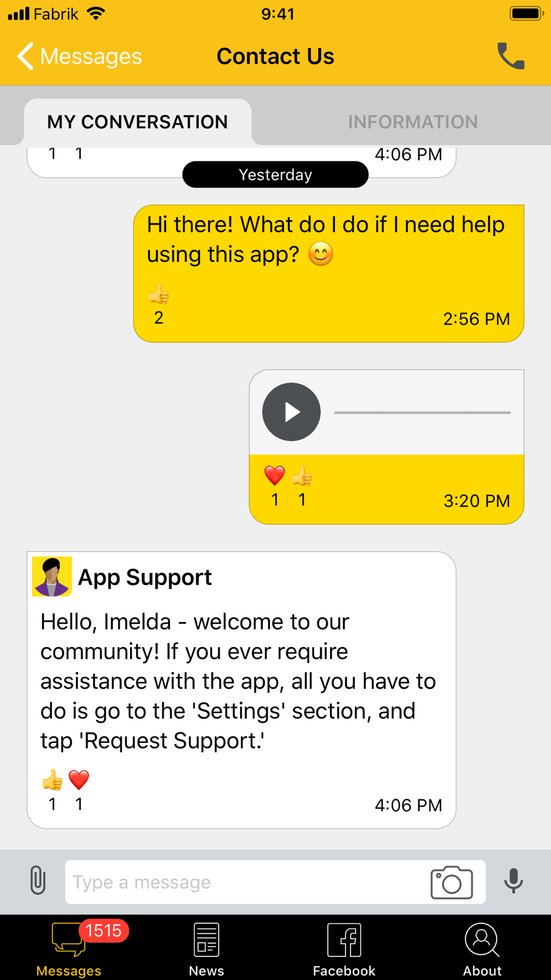Tap the Yesterday date label
Screen dimensions: 551x980
(x=275, y=175)
